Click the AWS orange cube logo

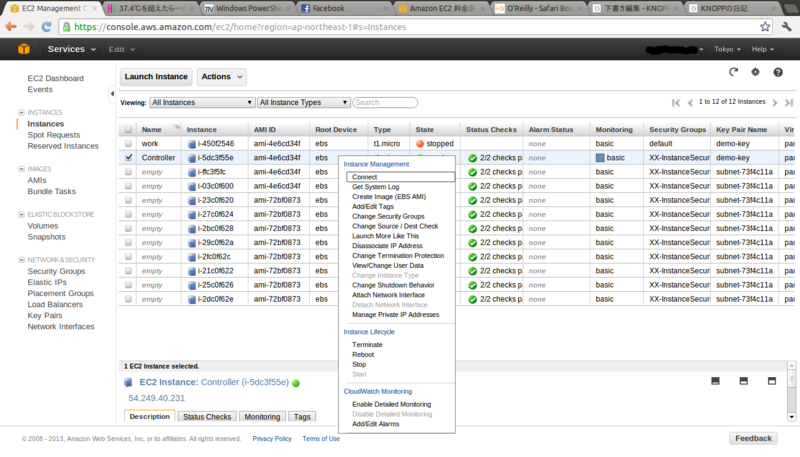click(23, 49)
